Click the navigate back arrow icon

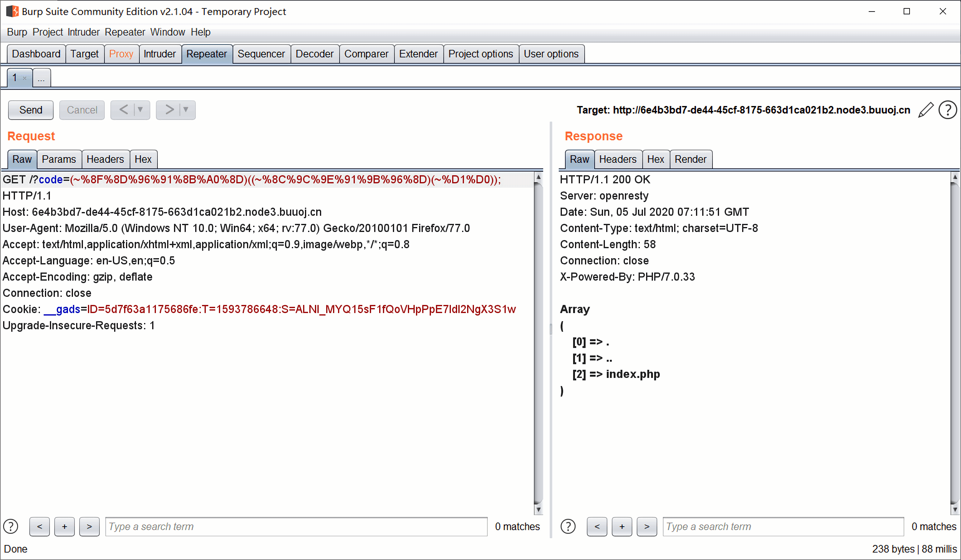click(x=123, y=109)
